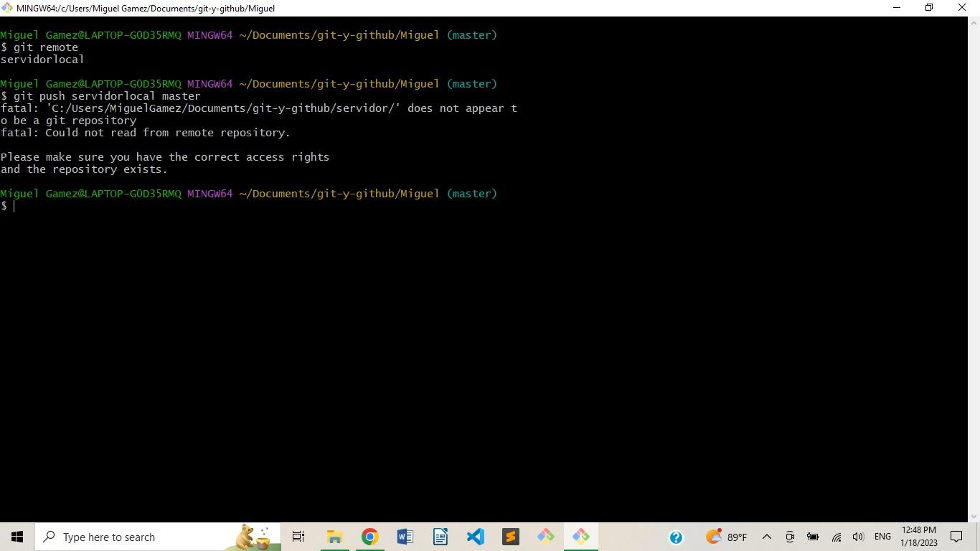This screenshot has height=551, width=980.
Task: Open the Wi-Fi network flyout
Action: (837, 537)
